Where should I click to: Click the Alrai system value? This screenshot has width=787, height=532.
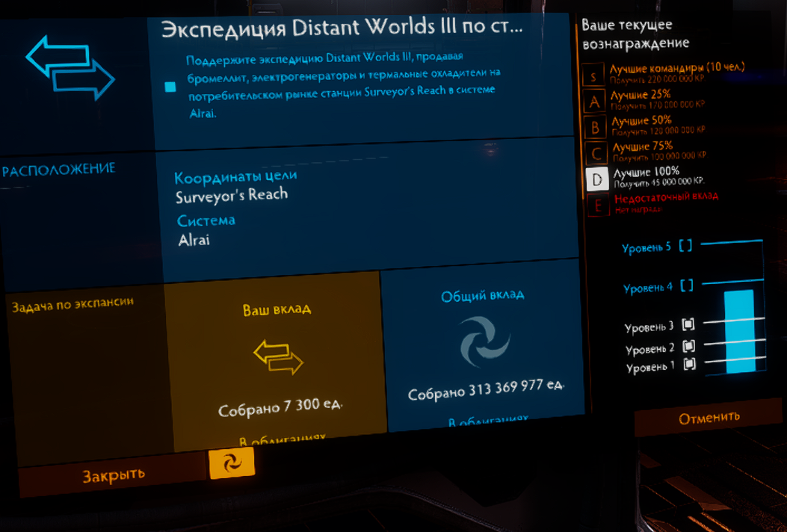tap(194, 240)
